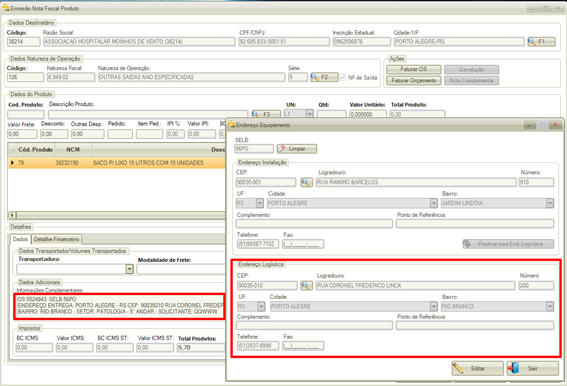Switch to the Dados tab

click(20, 239)
